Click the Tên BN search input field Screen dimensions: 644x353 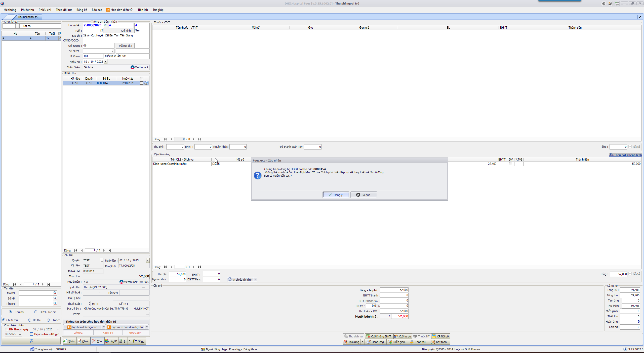36,304
